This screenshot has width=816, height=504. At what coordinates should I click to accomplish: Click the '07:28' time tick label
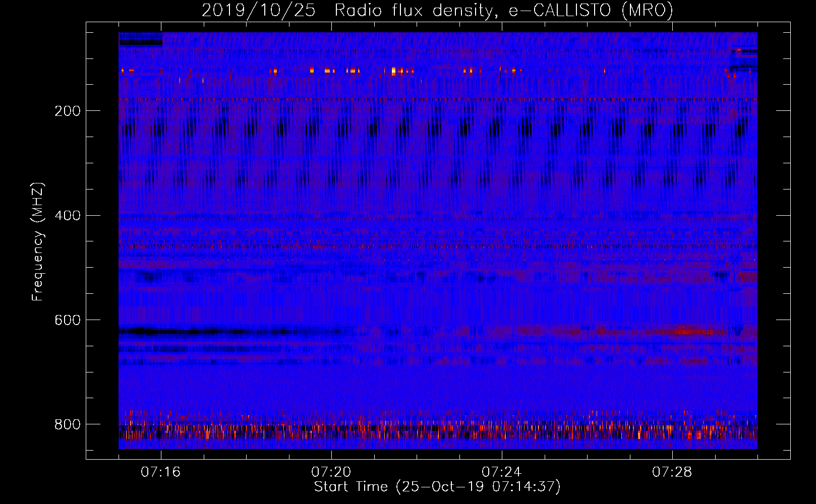(672, 472)
